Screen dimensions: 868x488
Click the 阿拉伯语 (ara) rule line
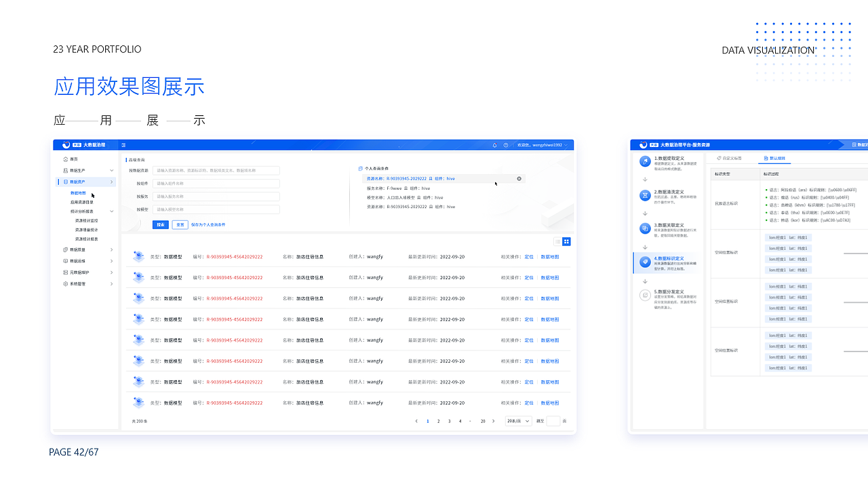click(x=811, y=190)
